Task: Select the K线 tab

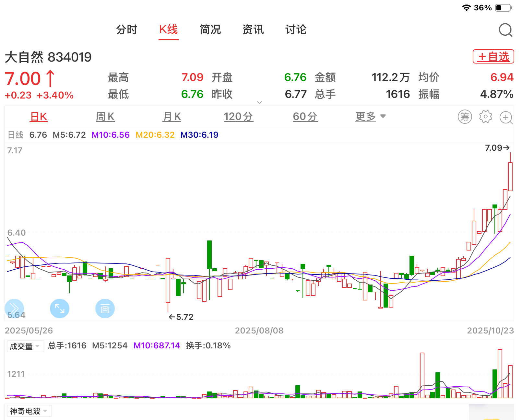Action: pyautogui.click(x=169, y=29)
